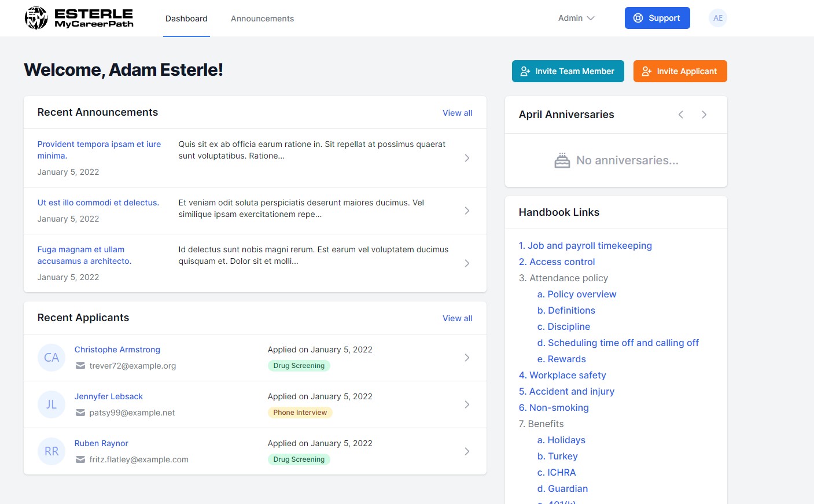This screenshot has height=504, width=814.
Task: Open handbook link Guardian
Action: pyautogui.click(x=562, y=488)
